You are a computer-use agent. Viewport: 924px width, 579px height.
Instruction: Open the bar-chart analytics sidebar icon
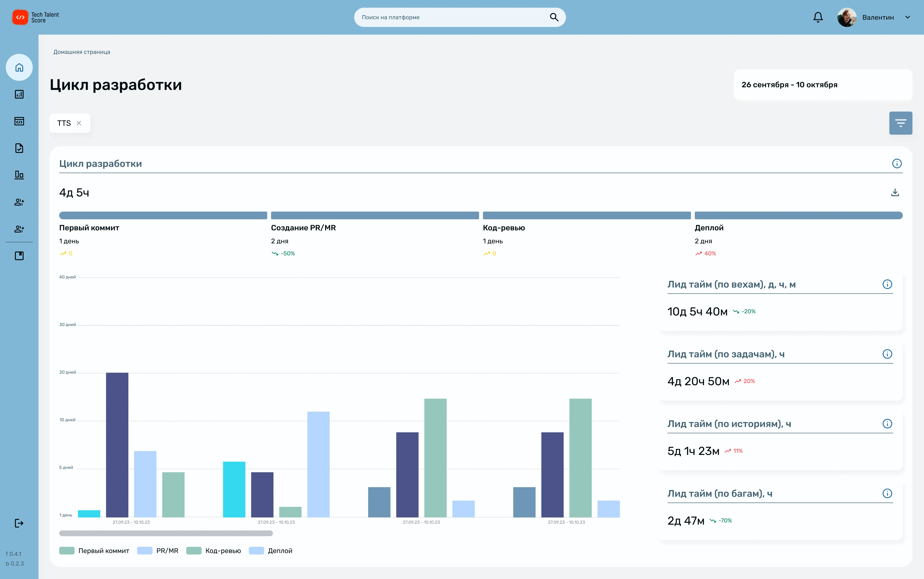click(x=19, y=94)
